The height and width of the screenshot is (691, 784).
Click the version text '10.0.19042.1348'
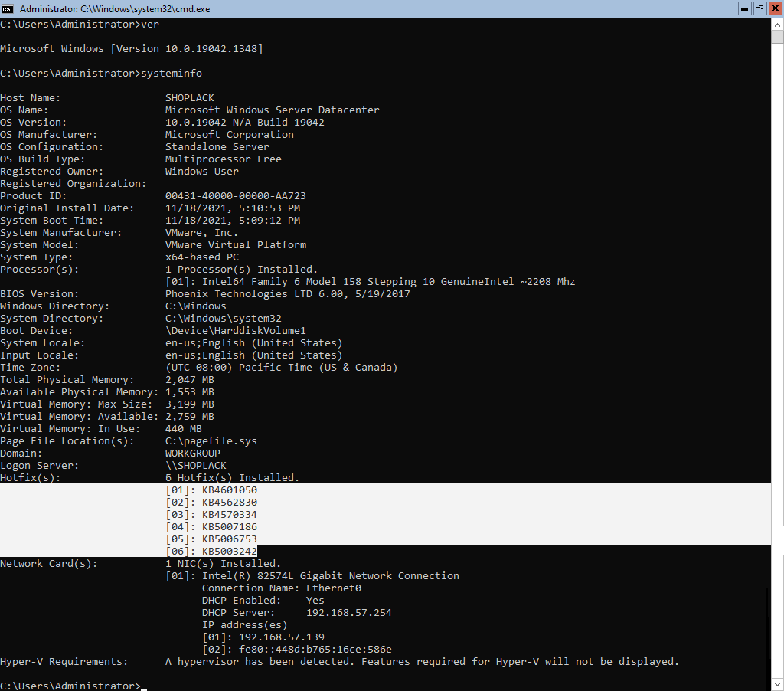[x=211, y=49]
